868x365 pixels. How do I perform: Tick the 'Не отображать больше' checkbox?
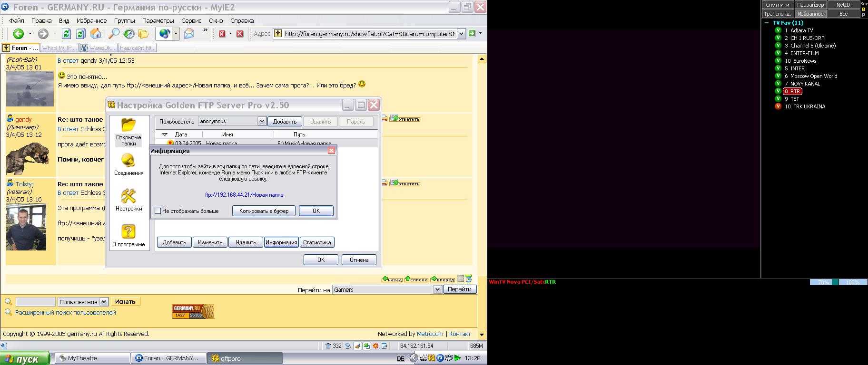tap(158, 211)
